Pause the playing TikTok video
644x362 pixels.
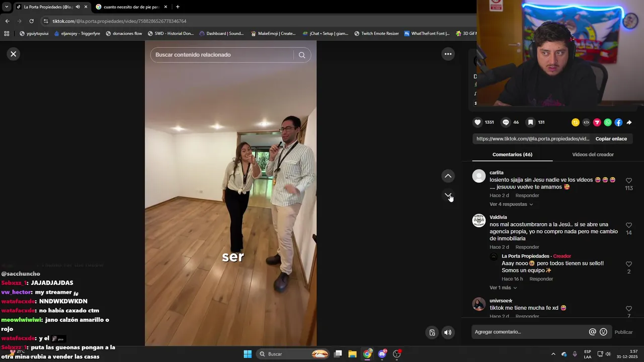(x=230, y=194)
